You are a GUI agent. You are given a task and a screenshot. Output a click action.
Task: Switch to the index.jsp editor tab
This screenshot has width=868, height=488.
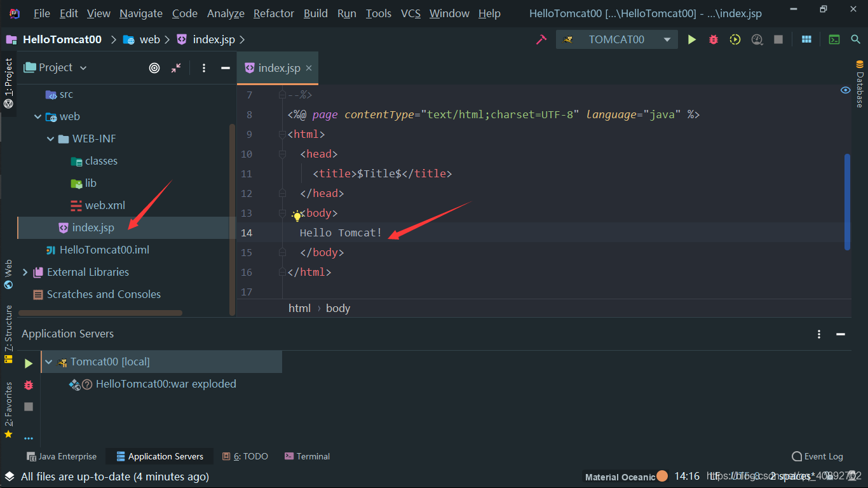coord(279,68)
